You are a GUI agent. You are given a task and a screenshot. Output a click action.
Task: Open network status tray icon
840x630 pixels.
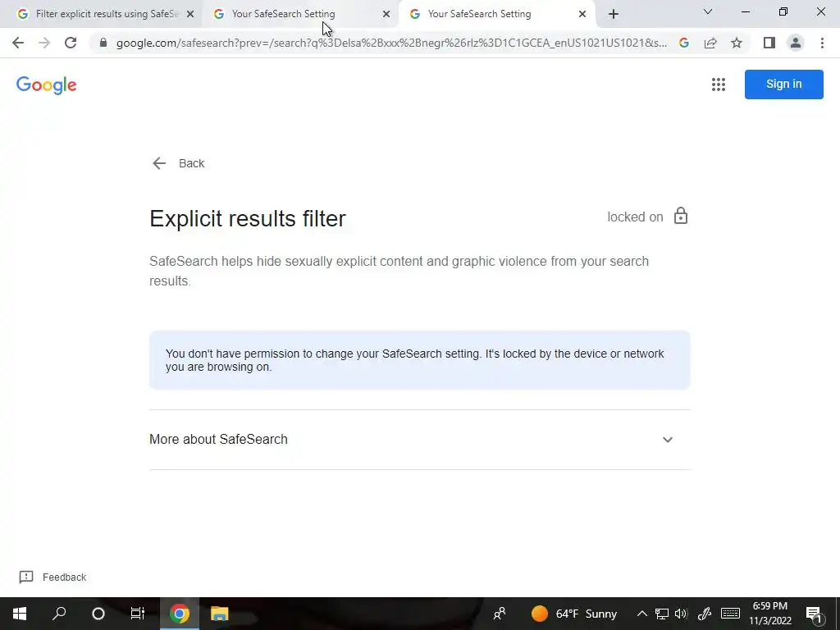[x=662, y=614]
